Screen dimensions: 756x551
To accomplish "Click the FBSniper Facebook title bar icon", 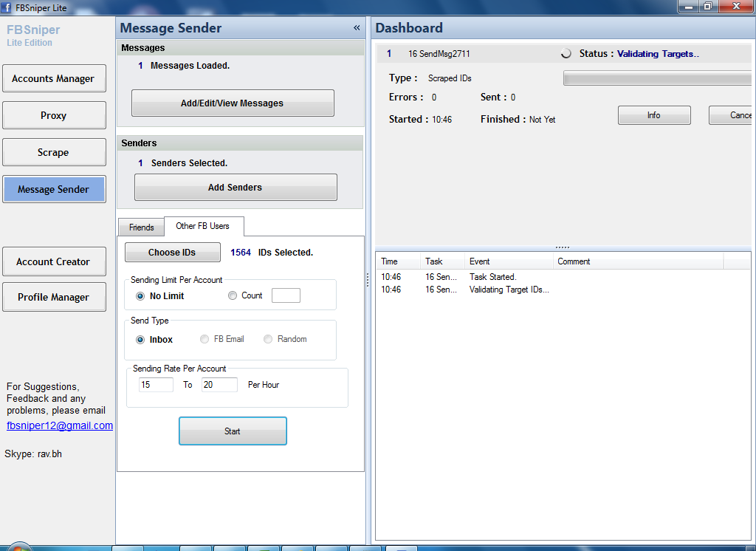I will pos(6,7).
